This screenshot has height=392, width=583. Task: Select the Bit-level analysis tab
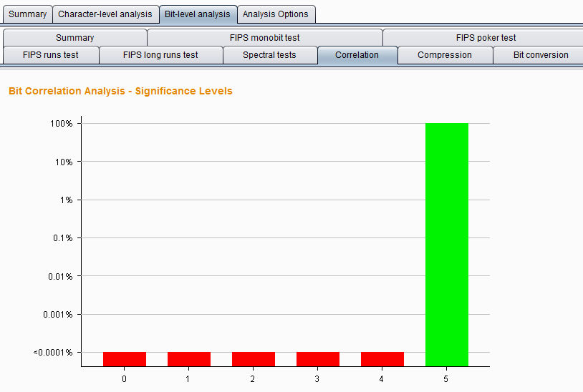click(x=198, y=14)
